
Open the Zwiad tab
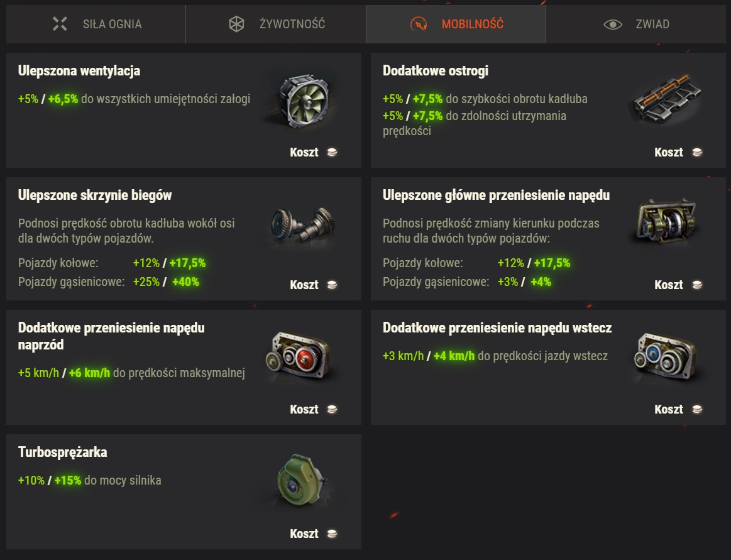click(636, 25)
